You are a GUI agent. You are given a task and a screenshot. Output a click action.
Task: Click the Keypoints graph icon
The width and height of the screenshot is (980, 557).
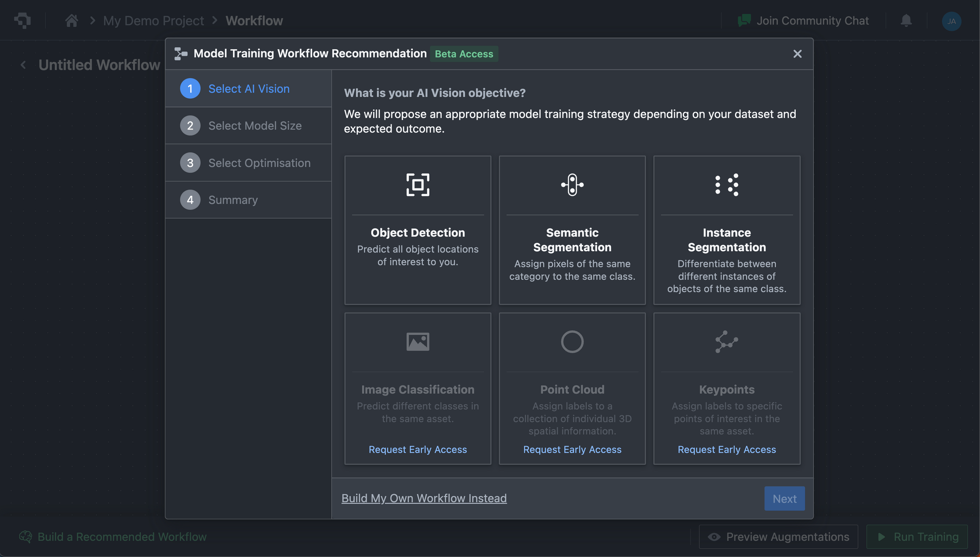tap(726, 342)
